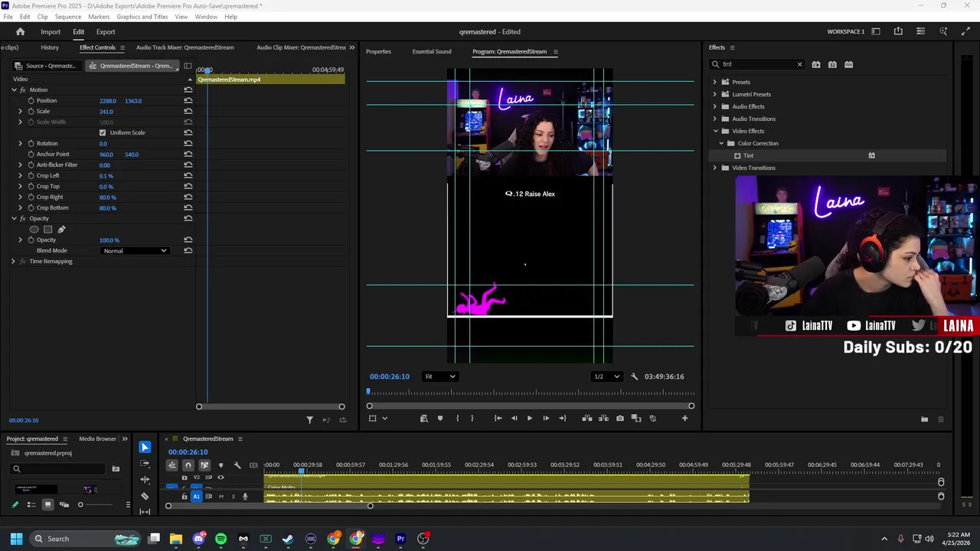
Task: Add a marker in the timeline
Action: click(x=220, y=465)
